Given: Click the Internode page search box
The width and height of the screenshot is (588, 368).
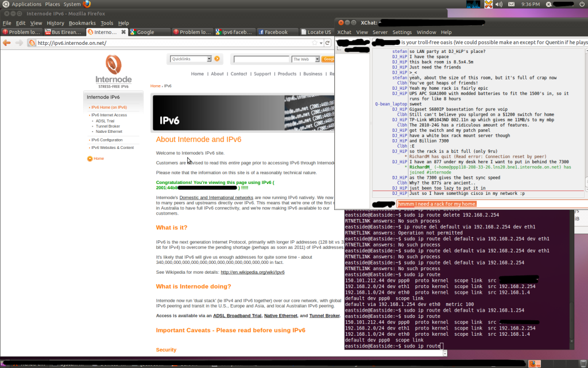Looking at the screenshot, I should pos(262,59).
